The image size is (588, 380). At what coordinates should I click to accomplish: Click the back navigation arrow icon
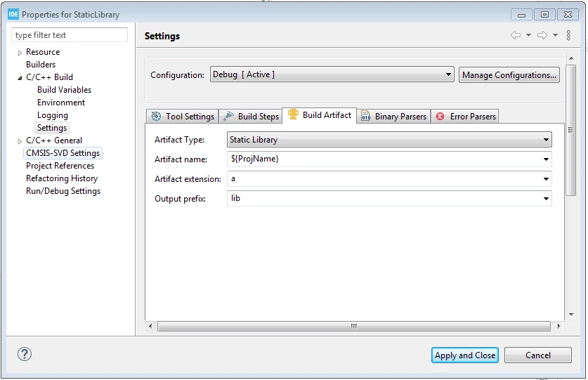click(515, 35)
